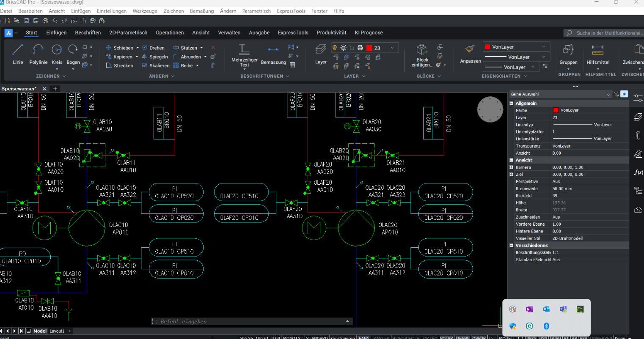Switch to the KI Prognose ribbon tab

369,33
